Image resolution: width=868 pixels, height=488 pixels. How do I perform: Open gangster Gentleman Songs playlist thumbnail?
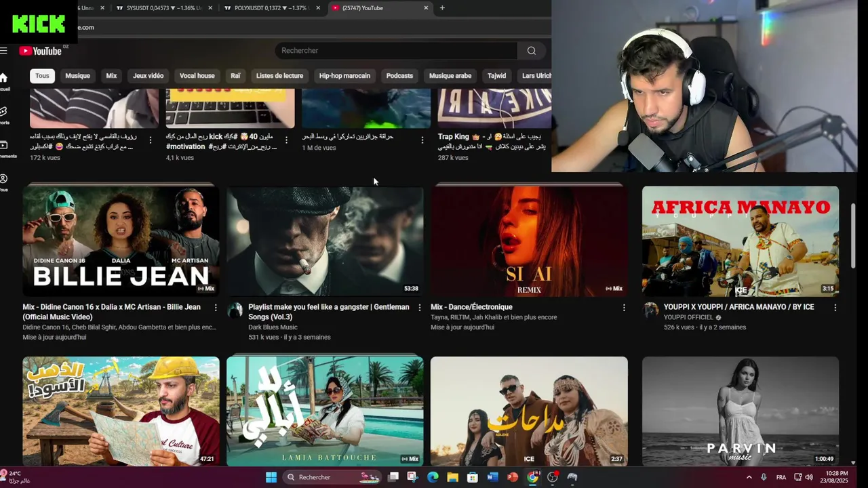pos(325,241)
